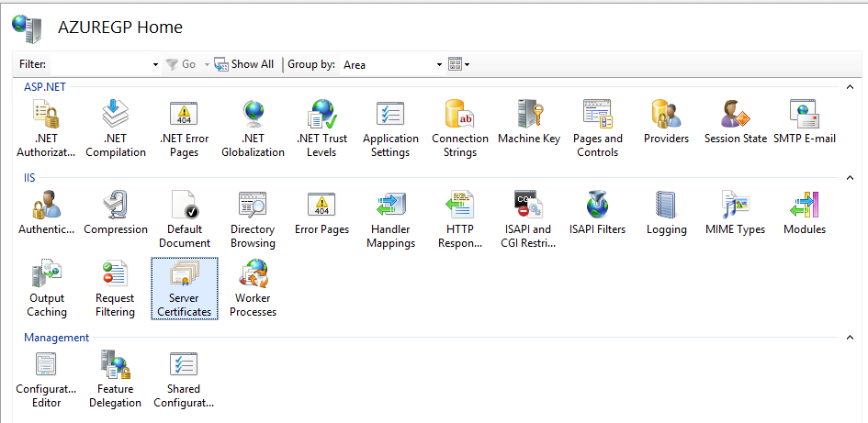The width and height of the screenshot is (868, 423).
Task: Open the Request Filtering icon
Action: pyautogui.click(x=115, y=288)
